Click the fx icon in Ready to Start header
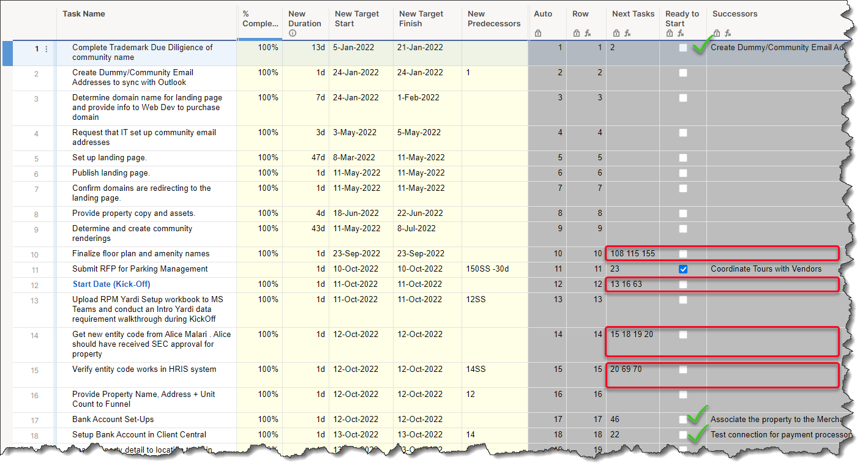Screen dimensions: 868x471 click(681, 34)
